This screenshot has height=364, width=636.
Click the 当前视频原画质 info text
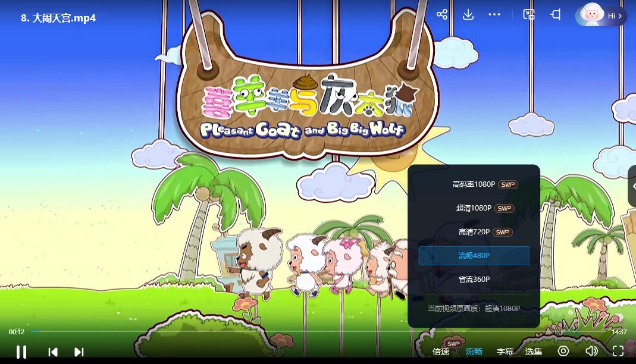click(x=474, y=309)
